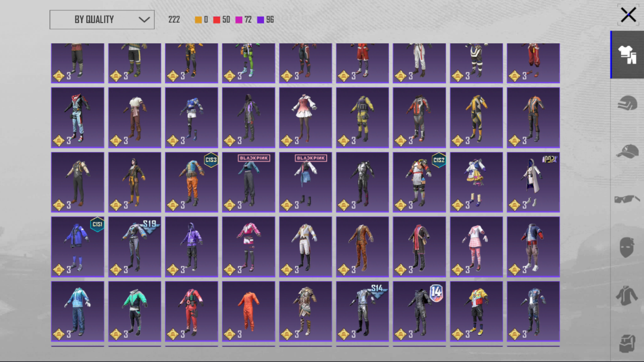Filter by the purple quality swatch
Image resolution: width=644 pixels, height=362 pixels.
click(x=261, y=20)
